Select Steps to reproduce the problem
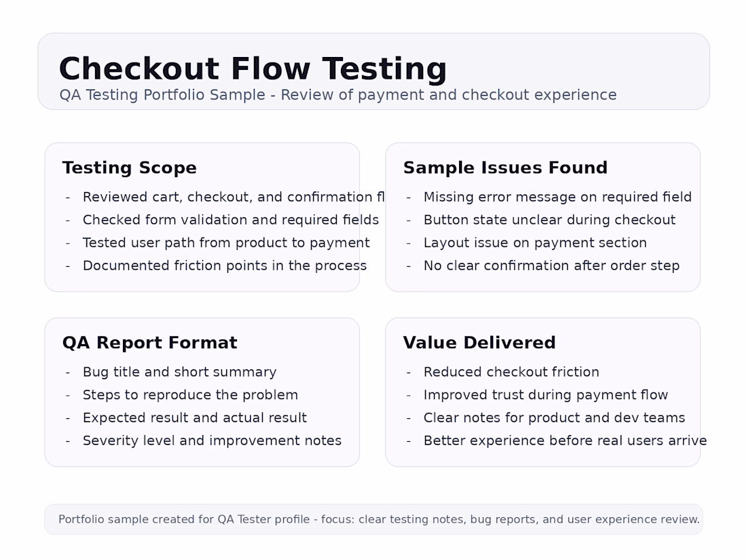The width and height of the screenshot is (747, 560). click(190, 395)
